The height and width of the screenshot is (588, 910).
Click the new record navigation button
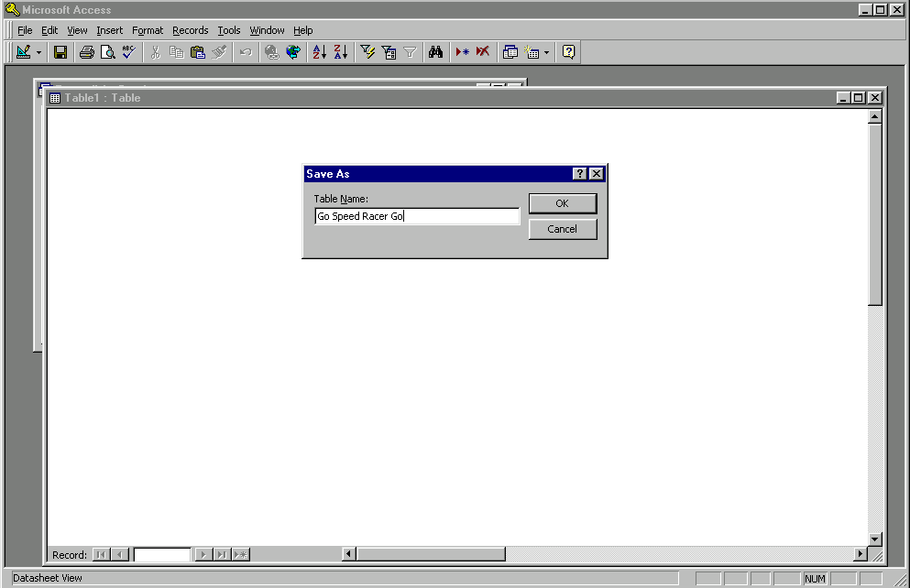pos(241,555)
